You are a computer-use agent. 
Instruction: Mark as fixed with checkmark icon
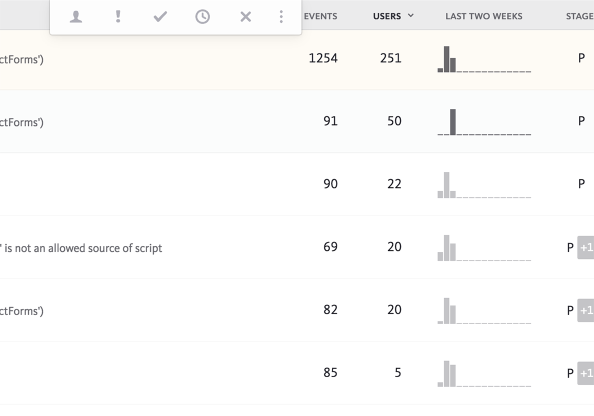tap(160, 17)
